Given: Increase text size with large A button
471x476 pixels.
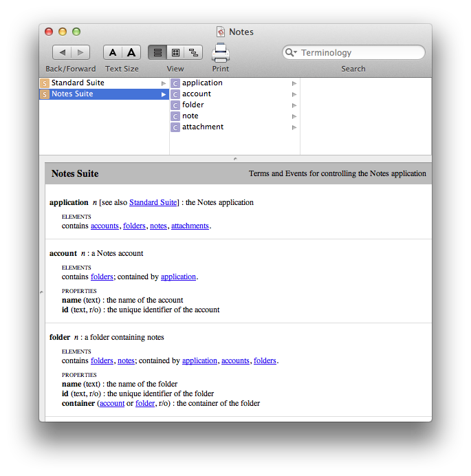Looking at the screenshot, I should pos(131,52).
